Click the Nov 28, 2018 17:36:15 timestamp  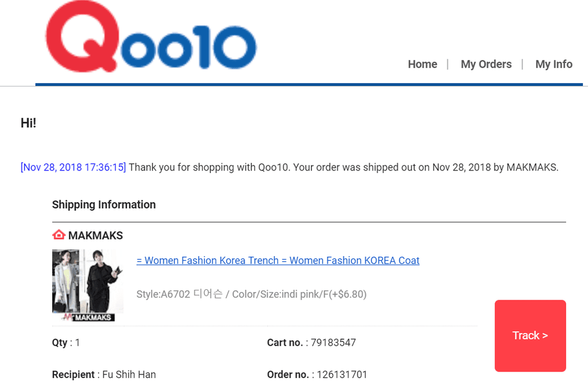click(73, 168)
